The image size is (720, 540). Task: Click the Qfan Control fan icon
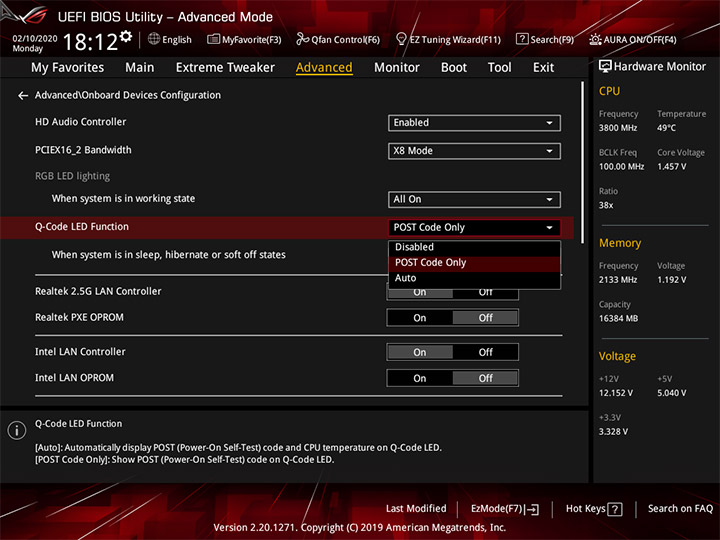tap(303, 39)
